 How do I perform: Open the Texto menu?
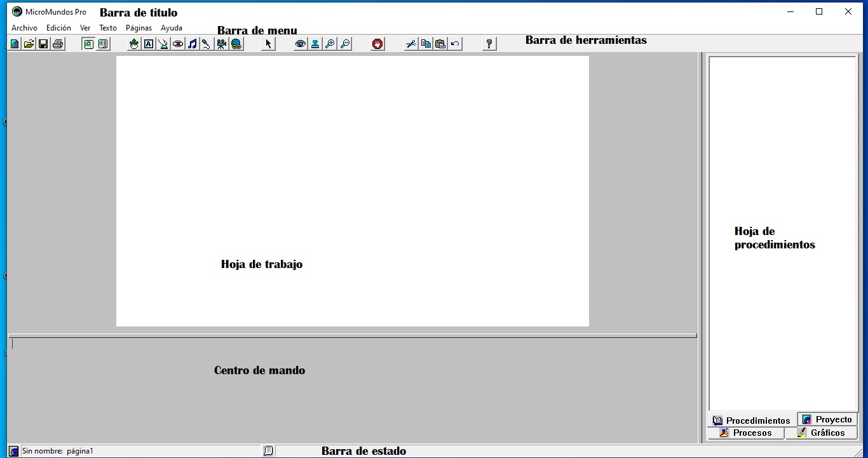[108, 28]
